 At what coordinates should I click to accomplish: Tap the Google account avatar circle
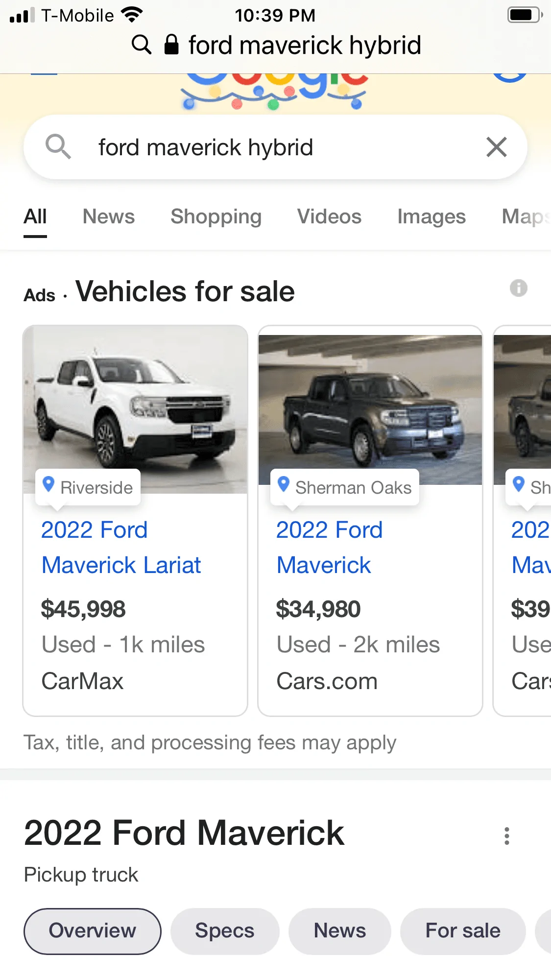coord(510,77)
